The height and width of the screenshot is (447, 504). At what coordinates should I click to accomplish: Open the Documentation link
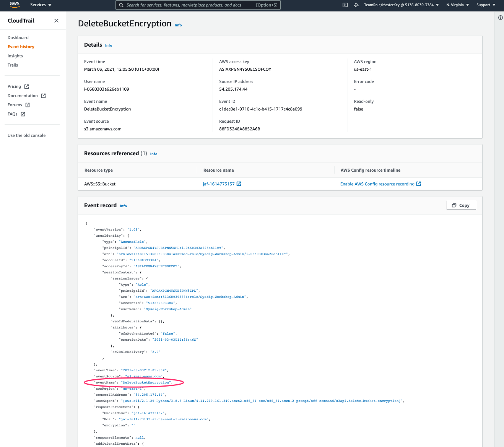[23, 96]
